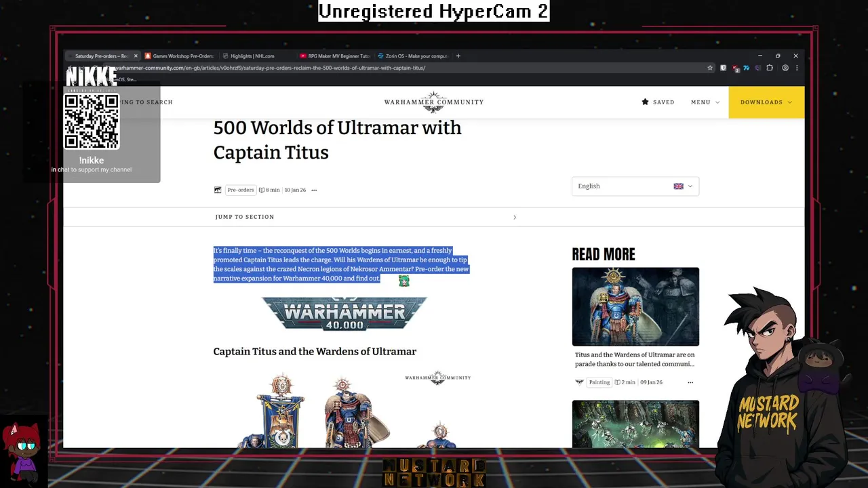868x488 pixels.
Task: Switch to the Zorin OS tab
Action: [412, 56]
